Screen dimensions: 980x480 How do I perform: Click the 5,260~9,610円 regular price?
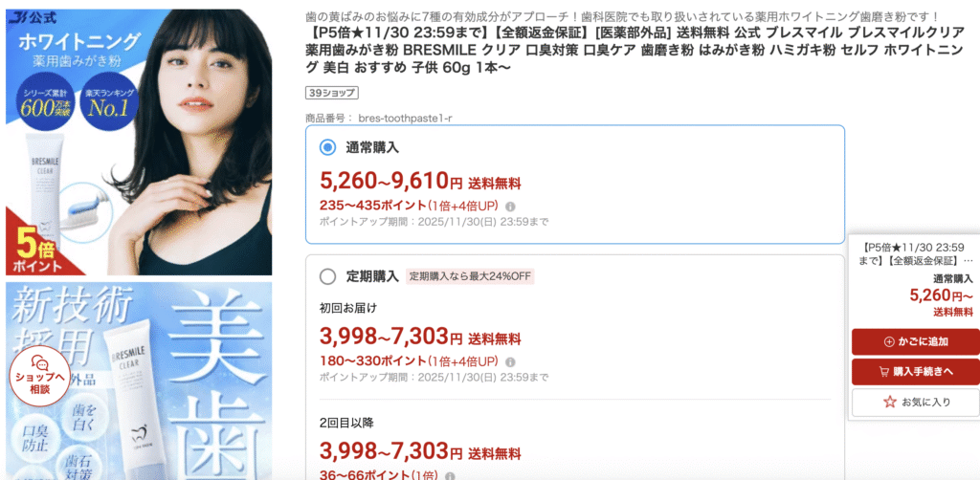coord(391,181)
